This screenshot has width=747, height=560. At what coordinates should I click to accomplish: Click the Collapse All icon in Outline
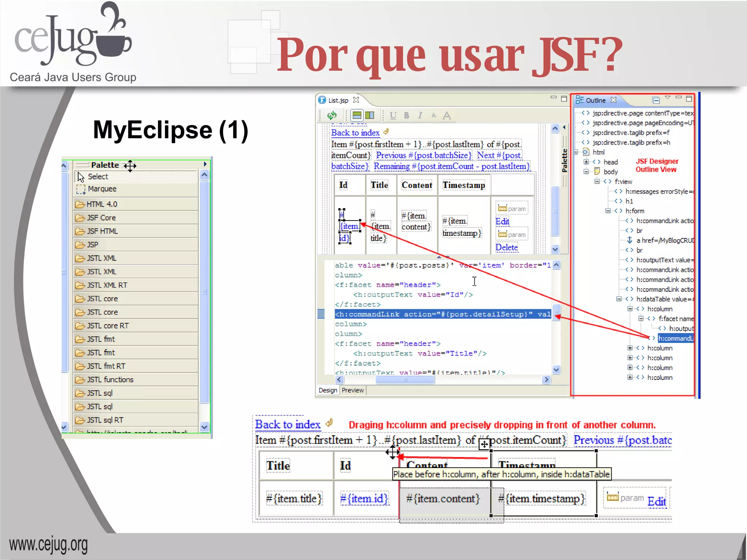pos(656,100)
